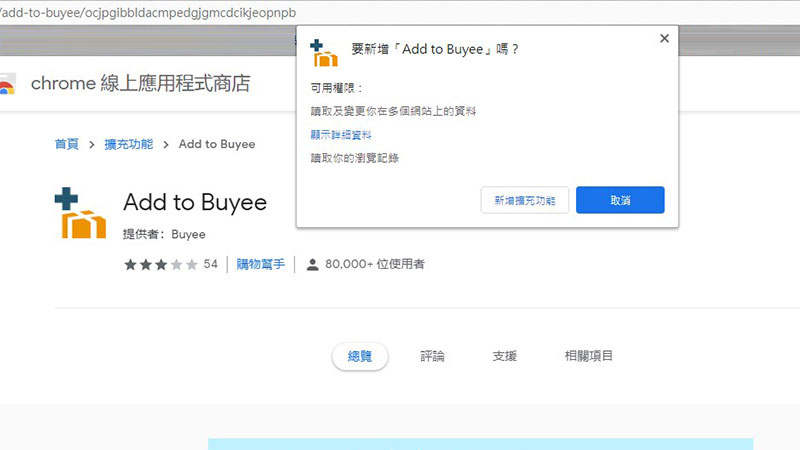Close the Add to Buyee permission dialog
Image resolution: width=800 pixels, height=450 pixels.
pyautogui.click(x=664, y=38)
